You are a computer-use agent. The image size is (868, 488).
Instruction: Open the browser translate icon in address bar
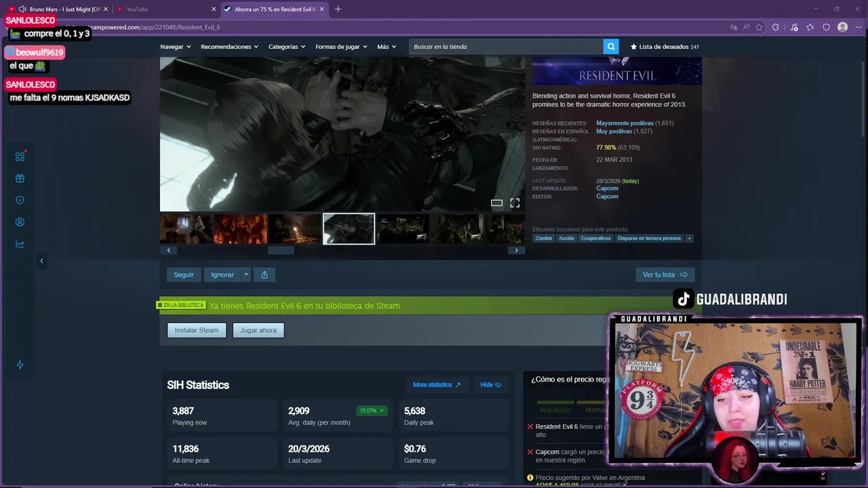[x=733, y=27]
